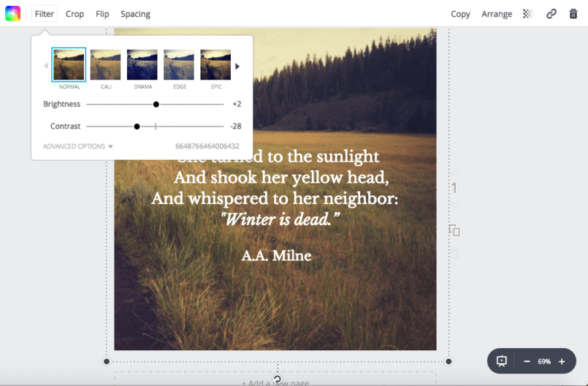The height and width of the screenshot is (386, 588).
Task: Select the Drama filter thumbnail
Action: click(x=142, y=65)
